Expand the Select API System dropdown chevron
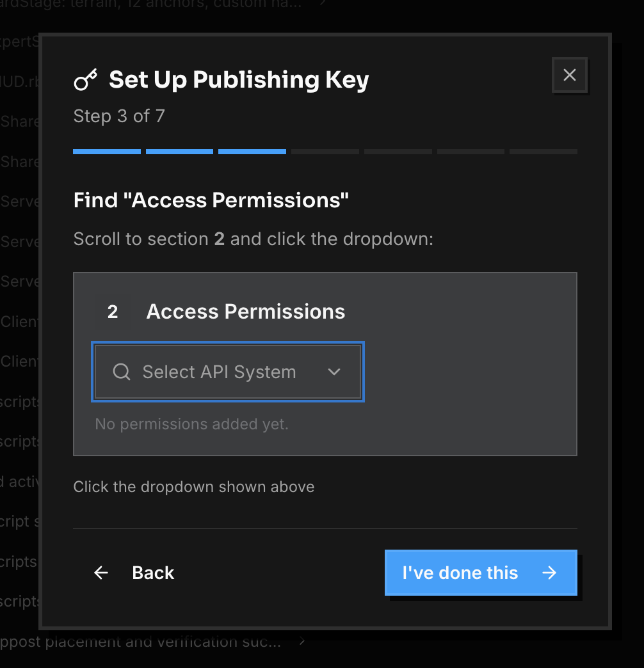The image size is (644, 668). pos(334,372)
